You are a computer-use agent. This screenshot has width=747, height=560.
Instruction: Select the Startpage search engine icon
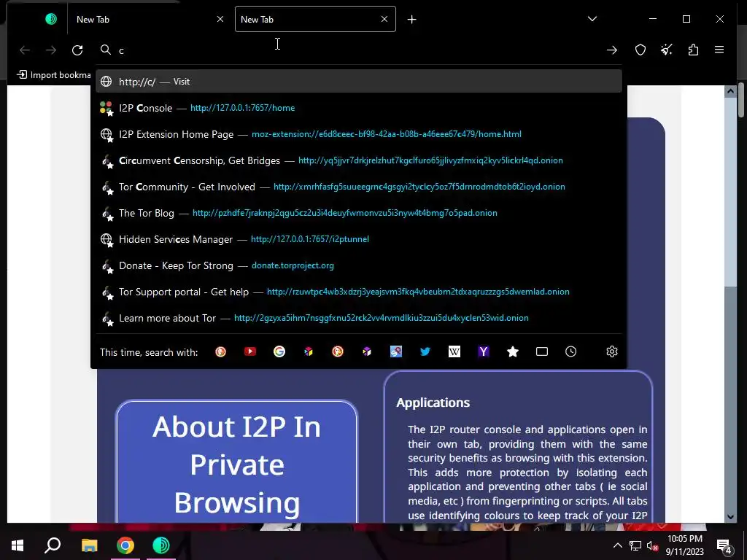pyautogui.click(x=396, y=352)
